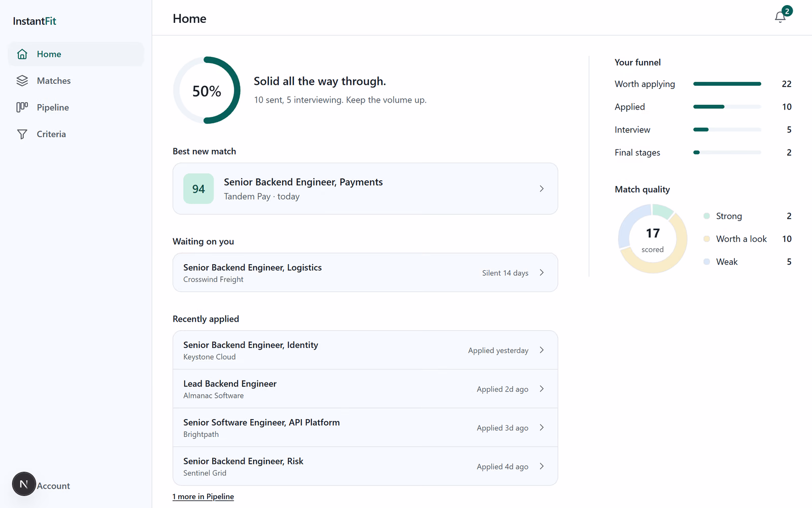Click chevron on Keystone Cloud row

click(542, 350)
